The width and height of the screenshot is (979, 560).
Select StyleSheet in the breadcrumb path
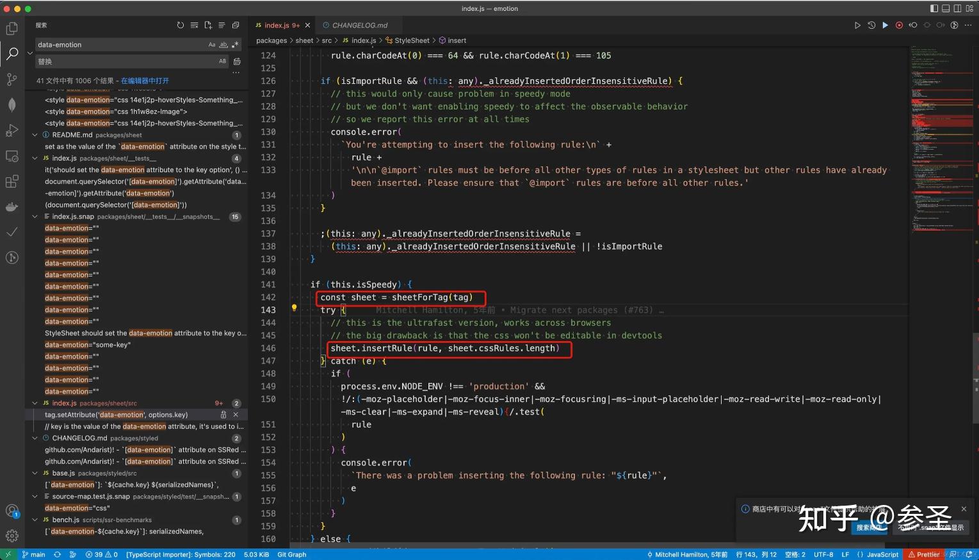412,40
